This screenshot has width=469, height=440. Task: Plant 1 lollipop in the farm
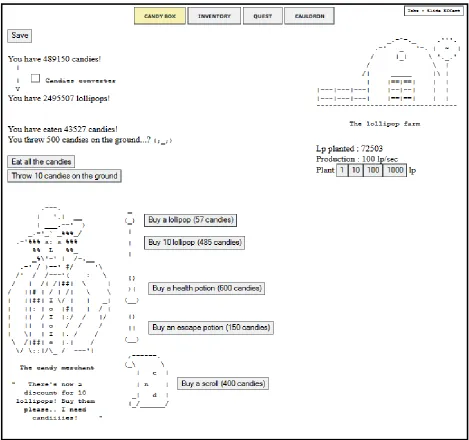342,170
